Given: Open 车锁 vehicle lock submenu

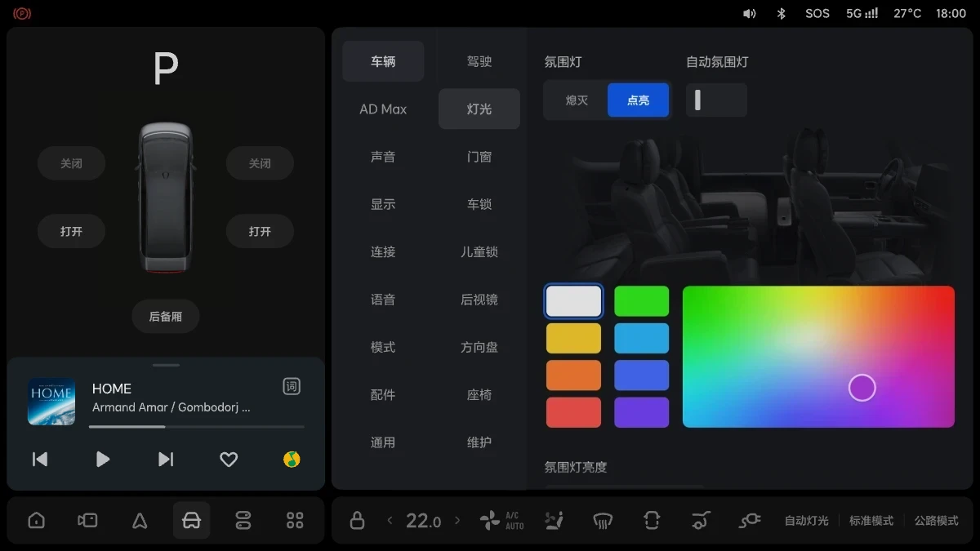Looking at the screenshot, I should pyautogui.click(x=479, y=204).
